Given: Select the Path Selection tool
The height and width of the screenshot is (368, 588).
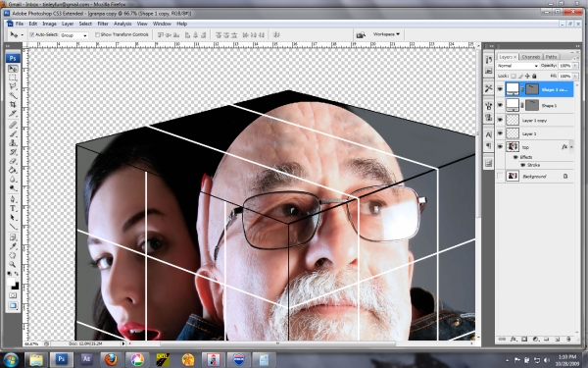Looking at the screenshot, I should point(13,218).
